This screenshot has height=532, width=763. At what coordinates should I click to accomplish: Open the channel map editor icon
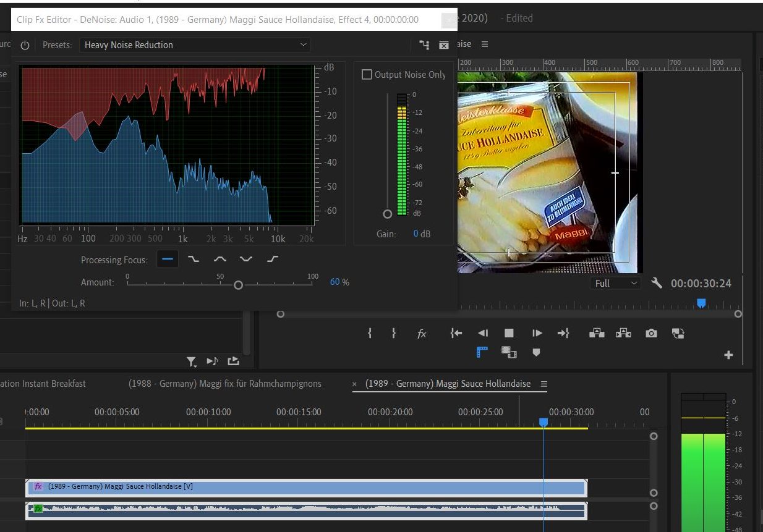[424, 44]
